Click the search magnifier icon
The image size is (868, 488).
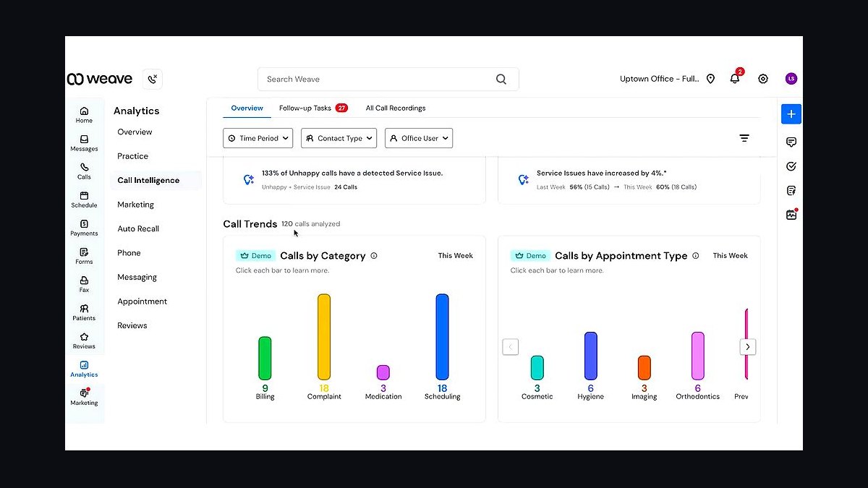(x=501, y=80)
